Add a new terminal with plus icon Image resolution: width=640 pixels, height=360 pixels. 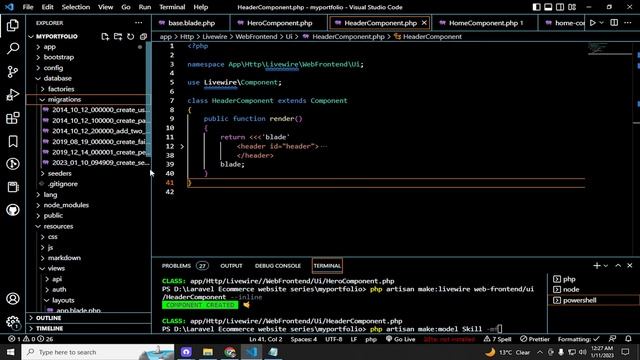point(596,266)
